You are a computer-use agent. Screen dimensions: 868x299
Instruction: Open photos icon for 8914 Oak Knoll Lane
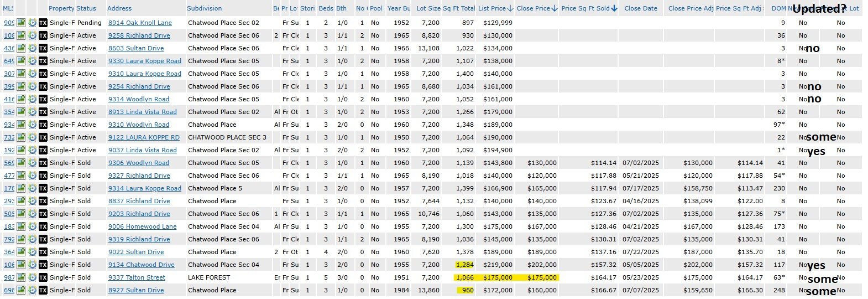pos(21,23)
